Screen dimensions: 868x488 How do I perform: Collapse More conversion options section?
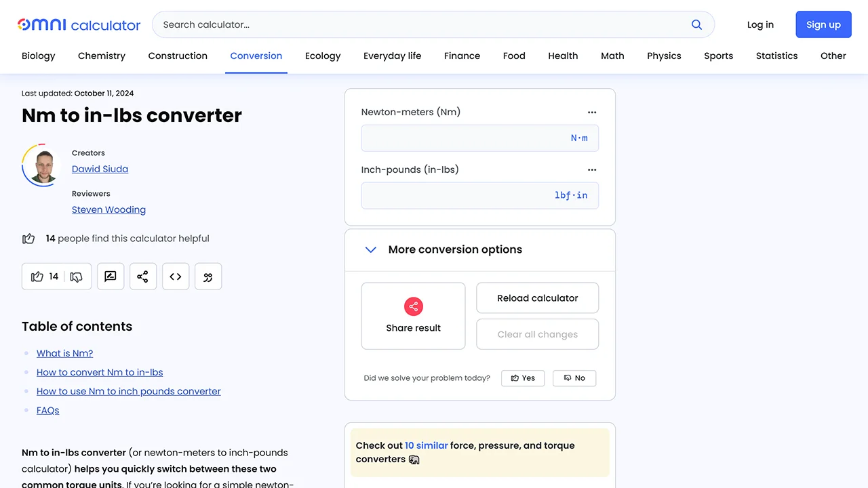(370, 249)
